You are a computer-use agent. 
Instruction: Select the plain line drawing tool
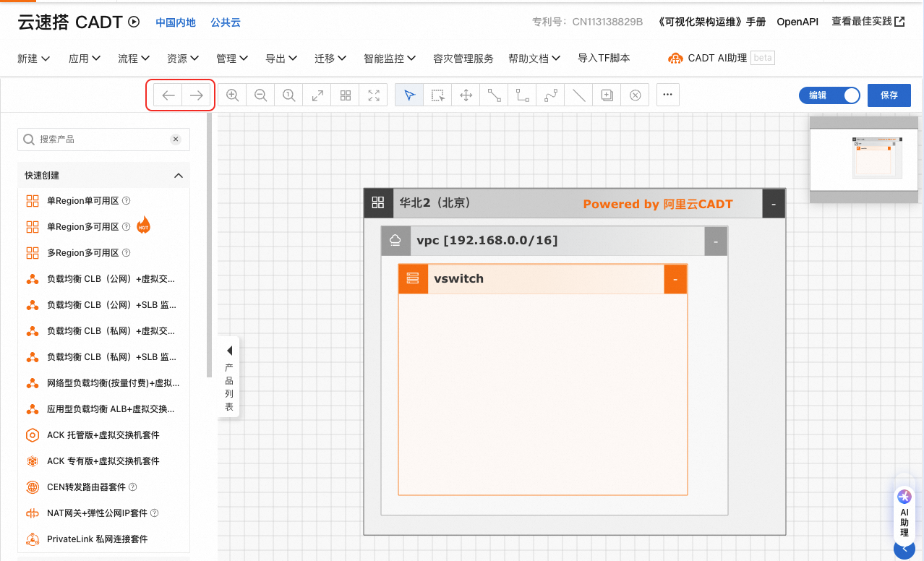tap(578, 95)
